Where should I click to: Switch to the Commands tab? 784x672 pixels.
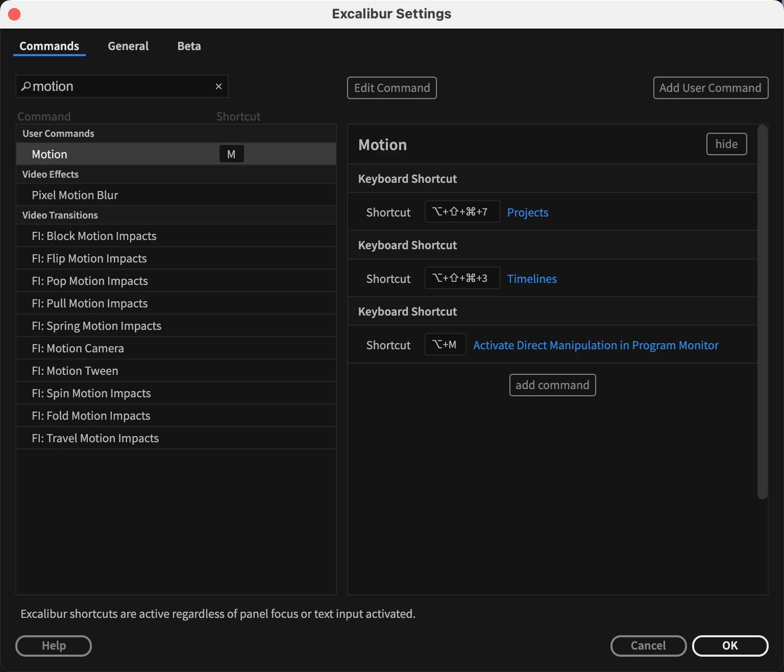point(49,46)
